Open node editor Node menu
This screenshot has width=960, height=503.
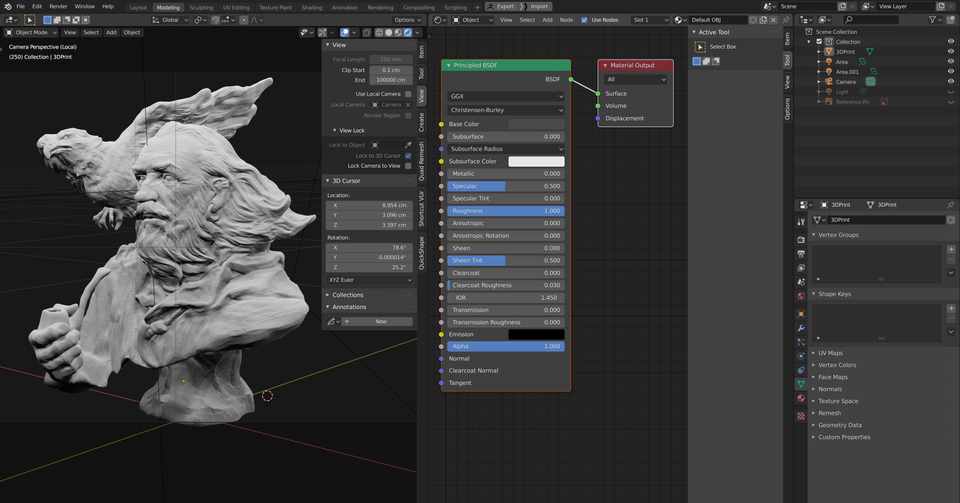(x=566, y=20)
